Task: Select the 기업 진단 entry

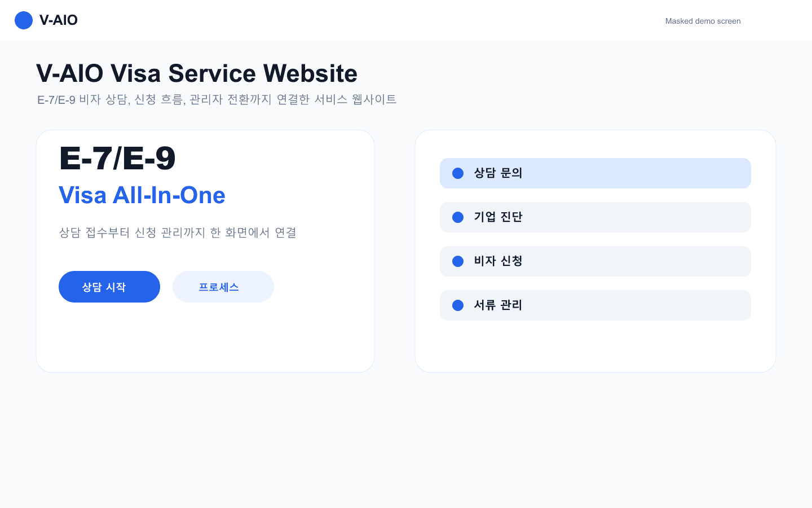Action: click(595, 217)
